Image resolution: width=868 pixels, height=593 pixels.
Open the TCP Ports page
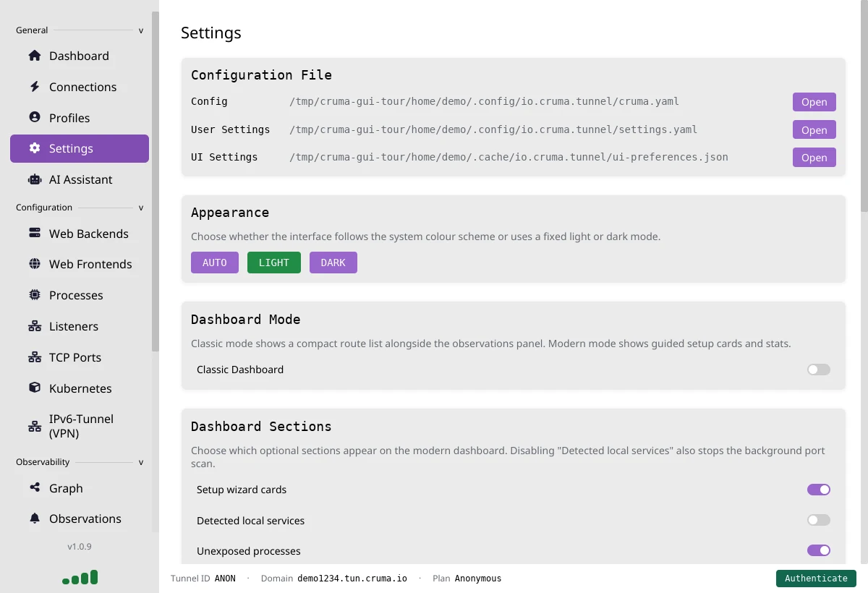(80, 357)
